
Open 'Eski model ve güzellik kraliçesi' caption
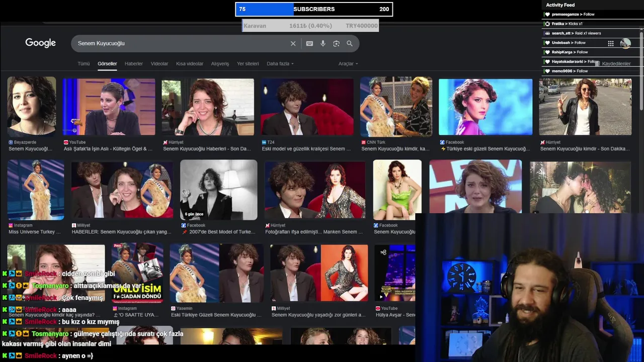coord(306,149)
